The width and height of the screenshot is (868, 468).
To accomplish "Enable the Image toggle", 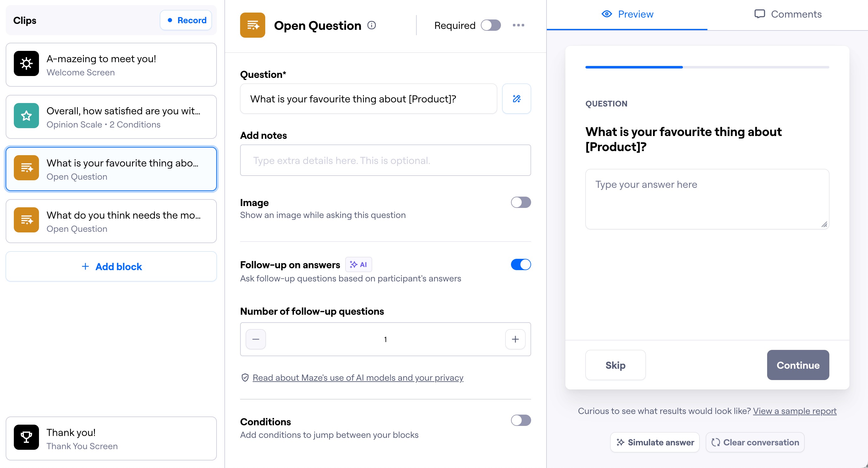I will (521, 203).
